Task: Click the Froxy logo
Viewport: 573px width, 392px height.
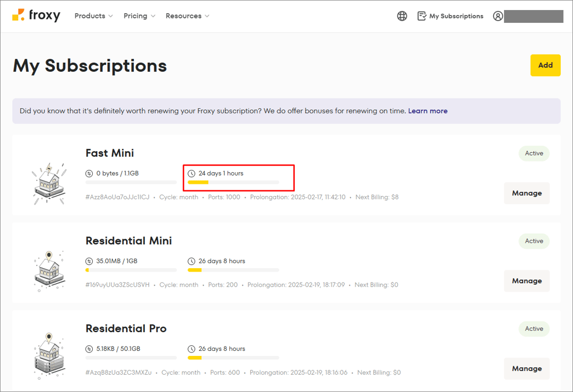Action: [x=36, y=16]
